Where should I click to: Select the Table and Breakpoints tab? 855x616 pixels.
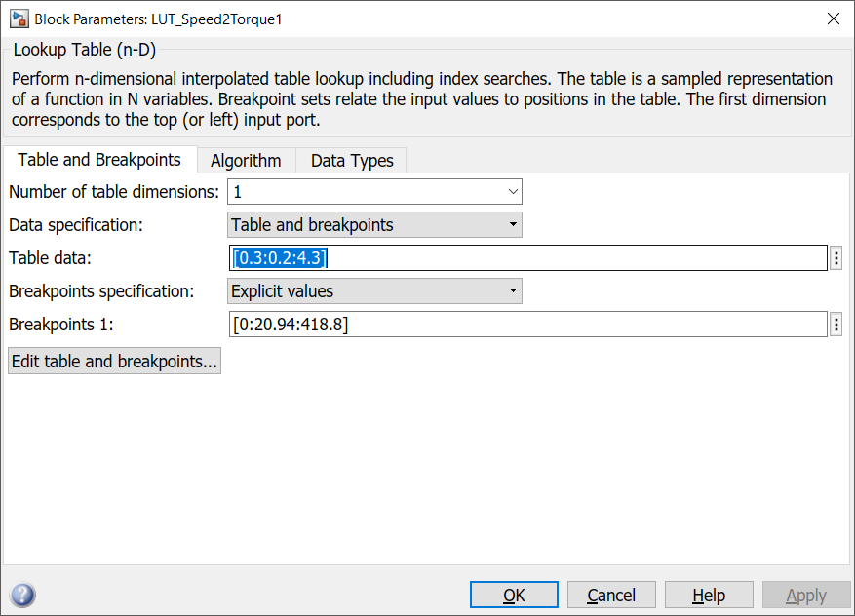[x=99, y=159]
